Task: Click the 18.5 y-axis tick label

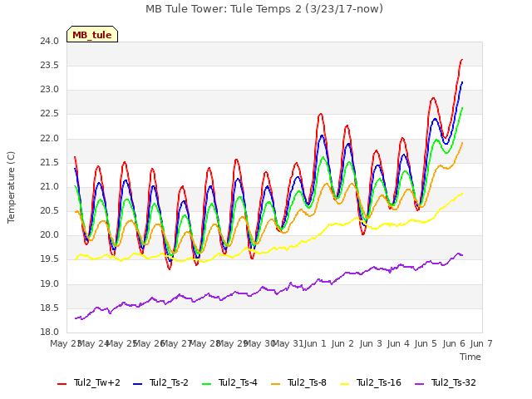Action: coord(50,308)
